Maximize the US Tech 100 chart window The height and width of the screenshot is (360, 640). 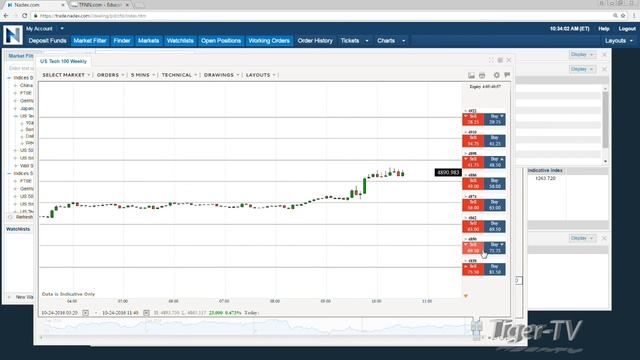point(491,60)
